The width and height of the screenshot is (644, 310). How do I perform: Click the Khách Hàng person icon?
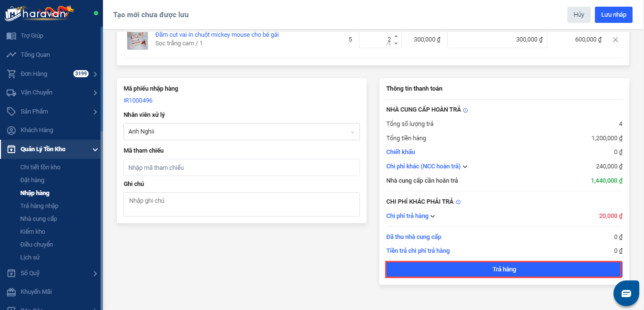(11, 130)
